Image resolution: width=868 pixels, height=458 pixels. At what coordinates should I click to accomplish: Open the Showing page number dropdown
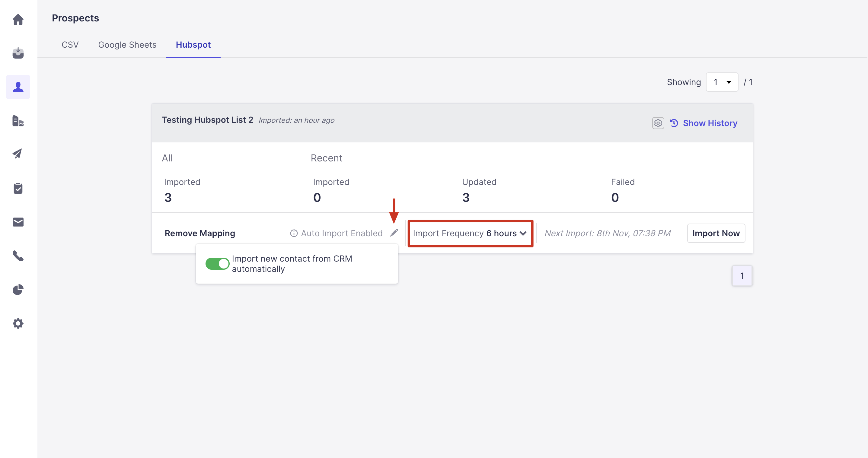click(722, 82)
